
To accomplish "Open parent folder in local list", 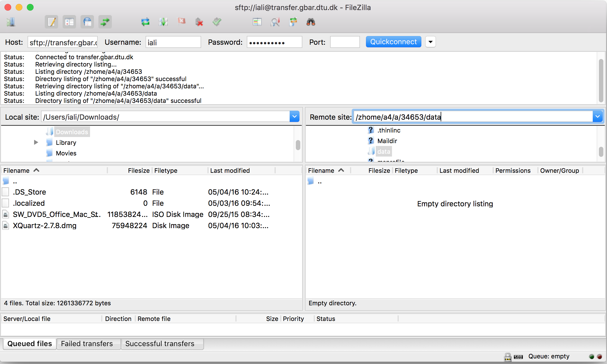I will point(151,181).
